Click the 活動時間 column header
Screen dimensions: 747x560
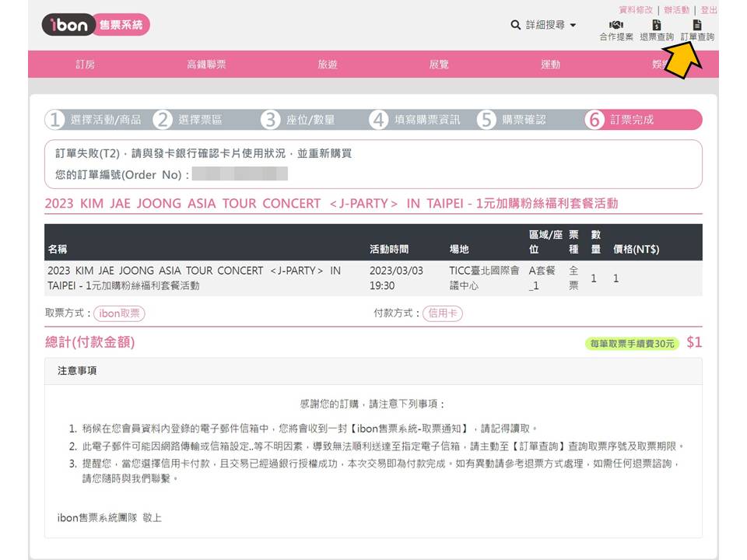389,249
